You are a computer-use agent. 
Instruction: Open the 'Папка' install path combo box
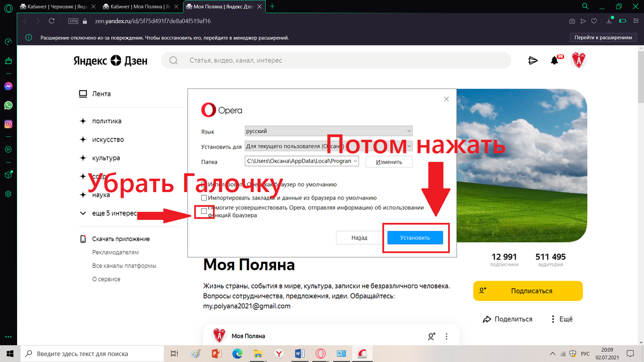(302, 161)
